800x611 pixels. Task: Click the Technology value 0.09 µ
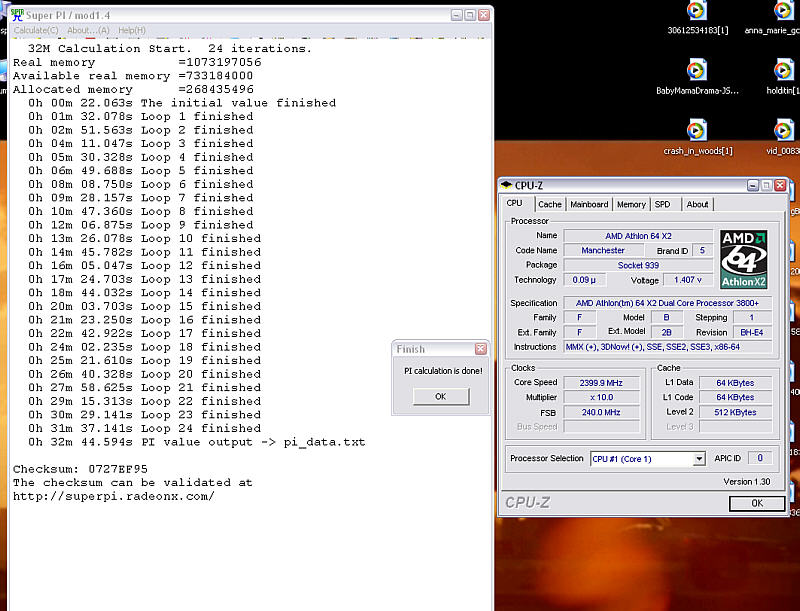[x=584, y=280]
